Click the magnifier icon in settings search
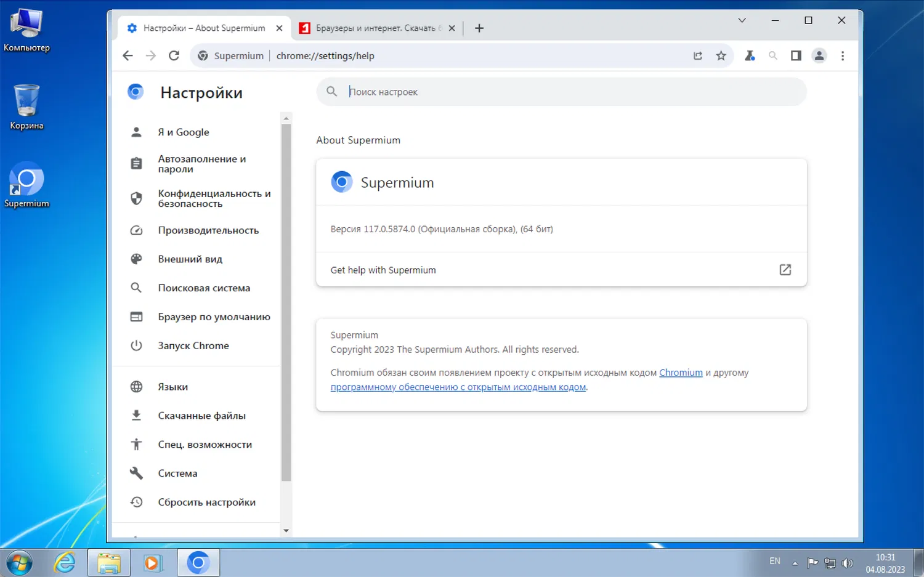Viewport: 924px width, 577px height. pos(331,92)
